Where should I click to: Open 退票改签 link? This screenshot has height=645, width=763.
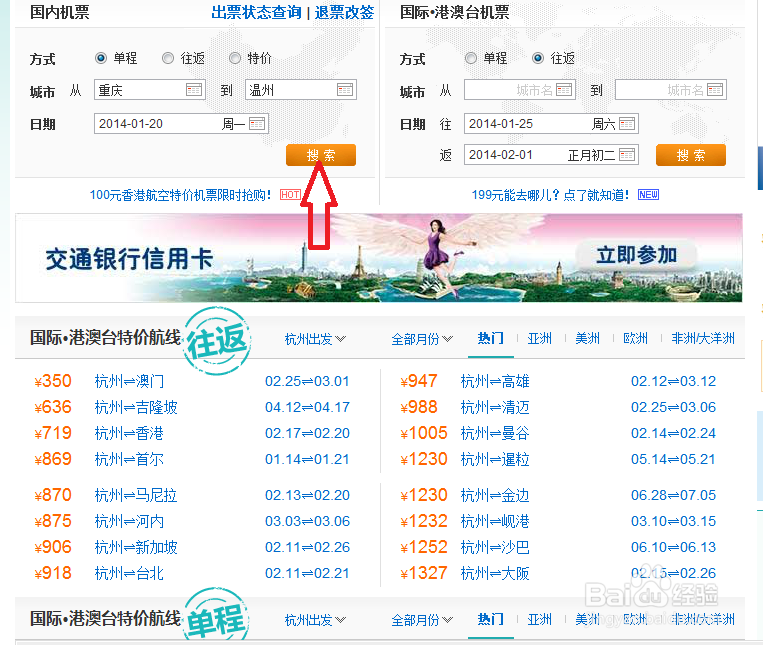[344, 12]
